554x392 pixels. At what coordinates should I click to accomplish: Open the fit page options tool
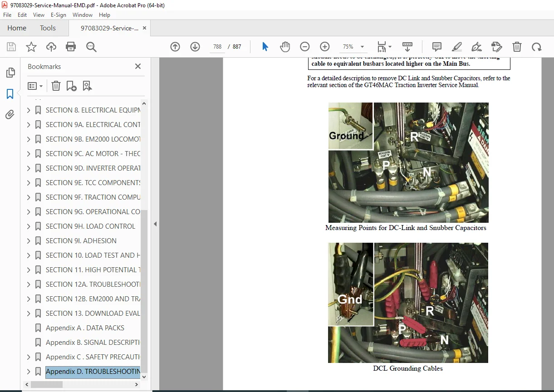[384, 47]
